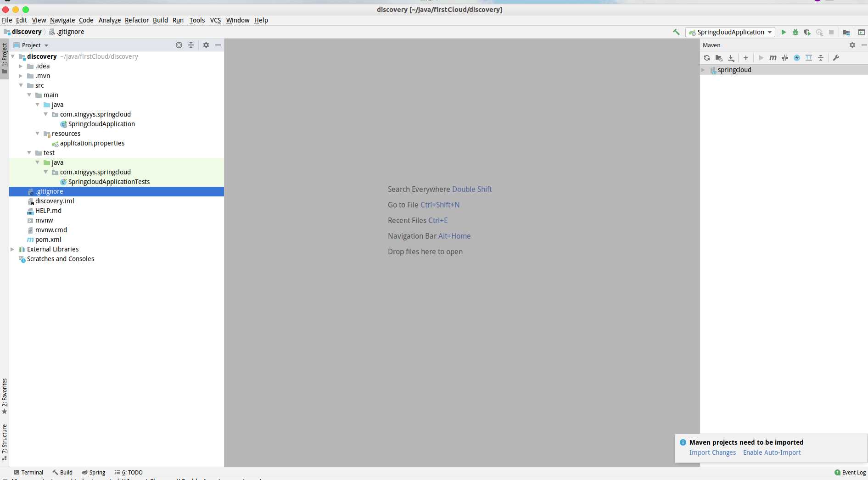Screen dimensions: 868x480
Task: Click the Import Changes link
Action: [x=712, y=452]
